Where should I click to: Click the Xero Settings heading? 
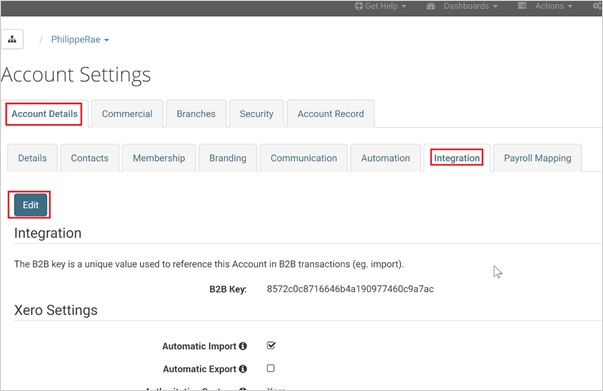tap(56, 310)
